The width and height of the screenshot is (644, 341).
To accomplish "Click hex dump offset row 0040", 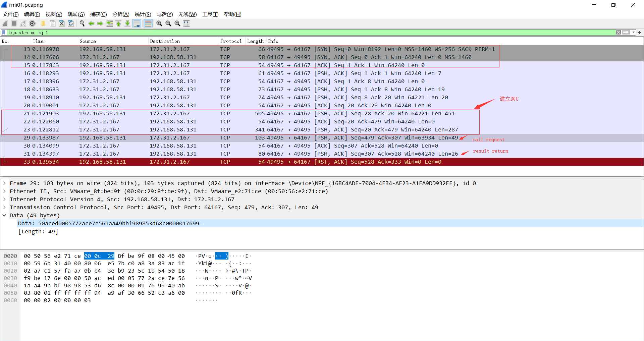I will [10, 286].
